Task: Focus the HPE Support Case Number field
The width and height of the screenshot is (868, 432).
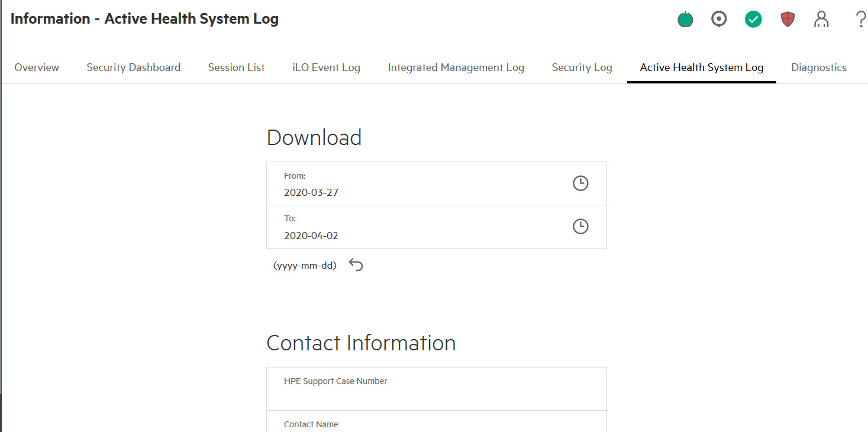Action: (436, 395)
